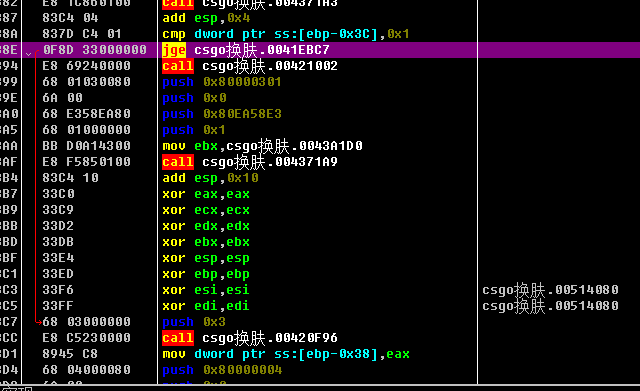
Task: Click comment csgo换肤.00514080 on xor edi,edi row
Action: 550,306
